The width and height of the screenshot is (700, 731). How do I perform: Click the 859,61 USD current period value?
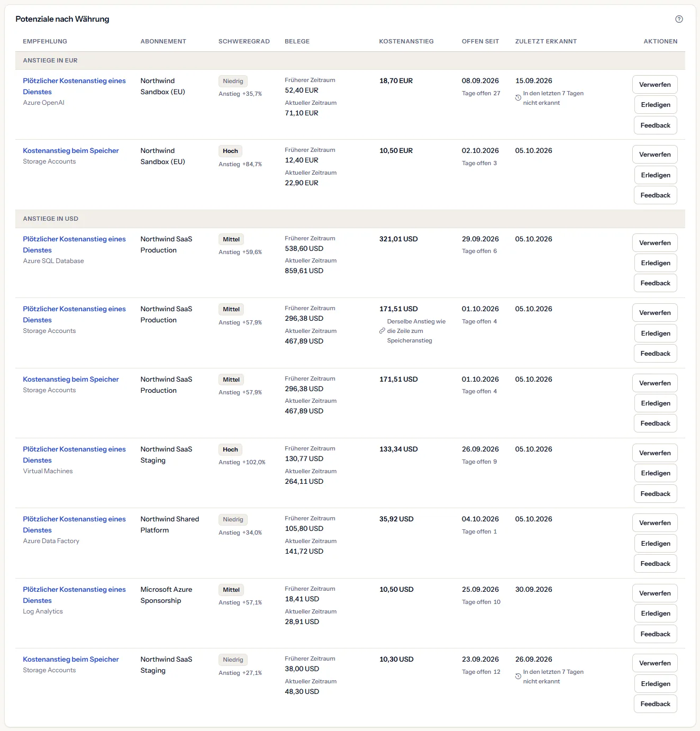coord(304,271)
